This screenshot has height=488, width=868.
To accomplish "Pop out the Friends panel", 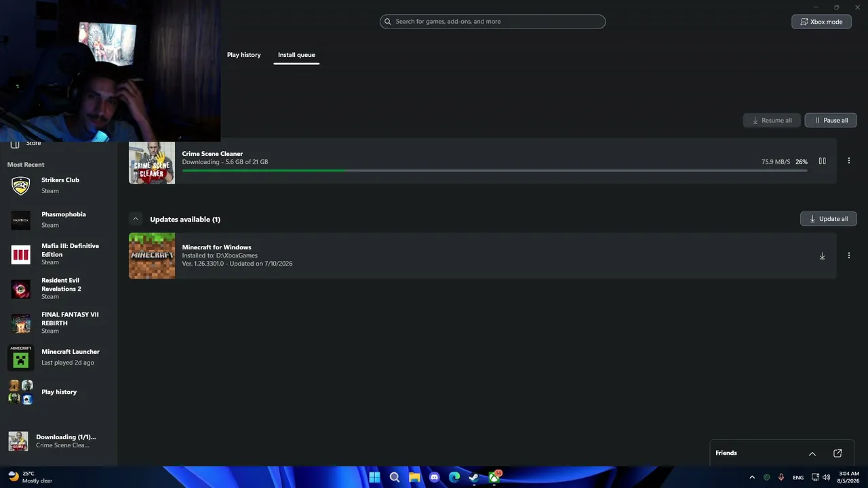I will coord(837,453).
